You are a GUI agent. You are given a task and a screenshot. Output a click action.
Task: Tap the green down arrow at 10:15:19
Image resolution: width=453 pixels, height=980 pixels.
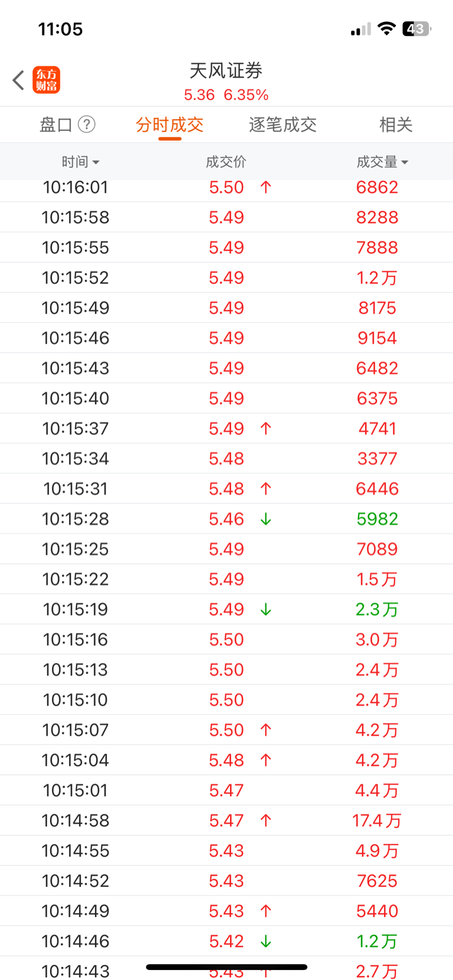pos(266,609)
